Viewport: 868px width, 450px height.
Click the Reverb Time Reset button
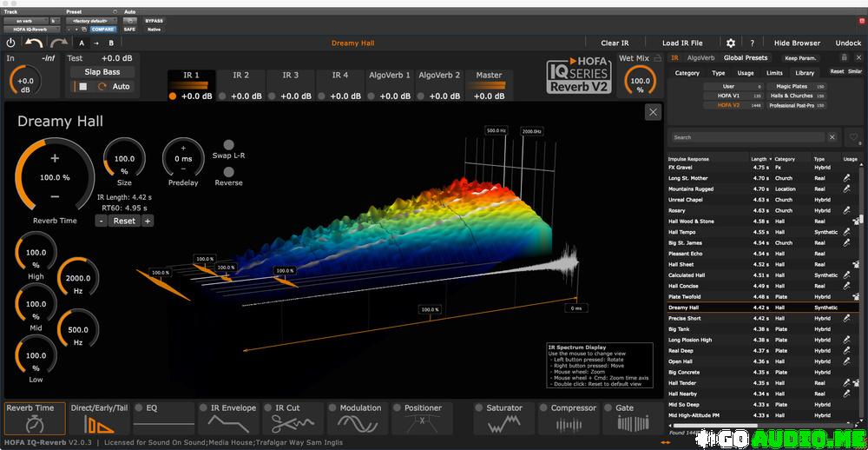tap(124, 221)
